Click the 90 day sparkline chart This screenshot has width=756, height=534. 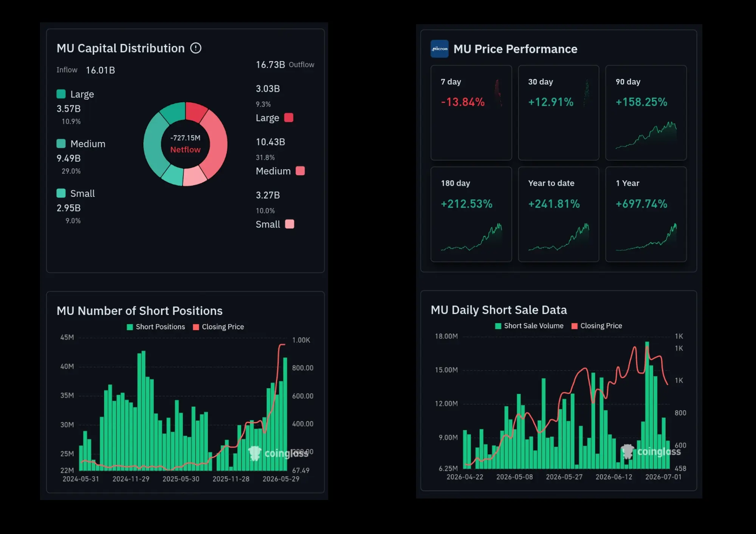(646, 135)
